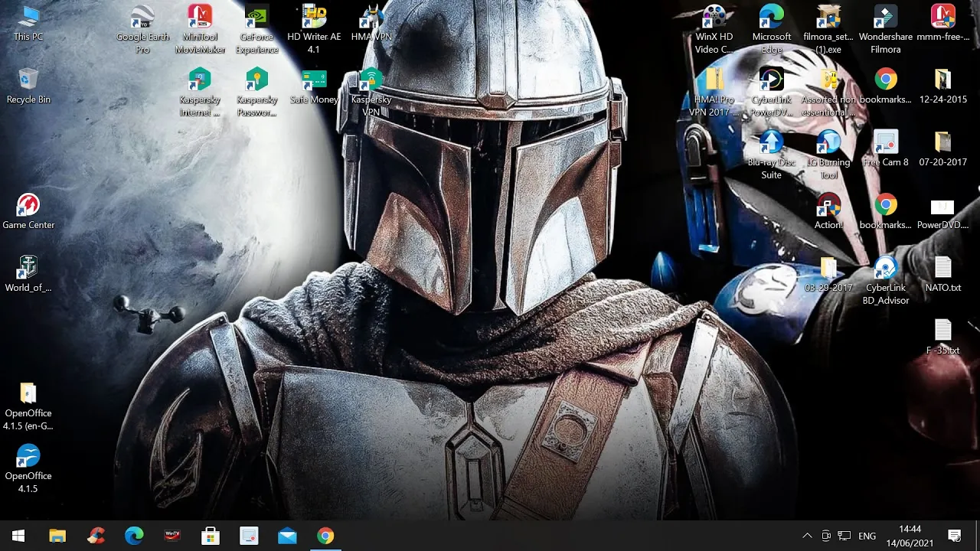Launch Wondershare Filmora shortcut

886,29
